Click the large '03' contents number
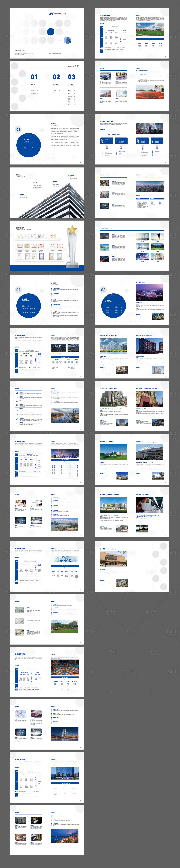This screenshot has height=868, width=180. pyautogui.click(x=72, y=77)
